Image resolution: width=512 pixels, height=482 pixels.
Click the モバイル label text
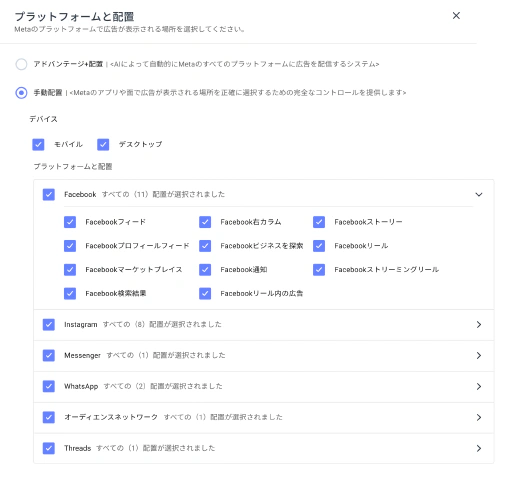point(68,145)
